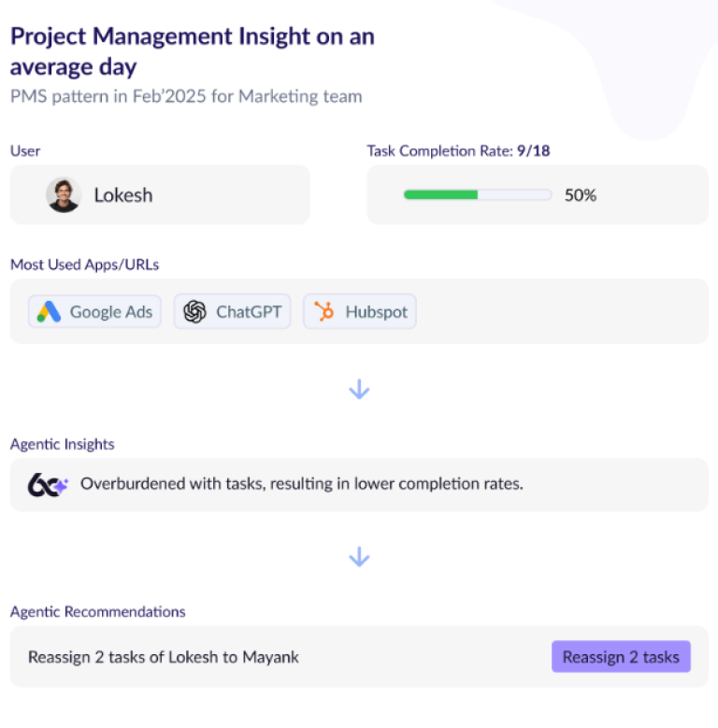Click Lokesh's profile avatar
Viewport: 718px width, 728px height.
(x=64, y=195)
